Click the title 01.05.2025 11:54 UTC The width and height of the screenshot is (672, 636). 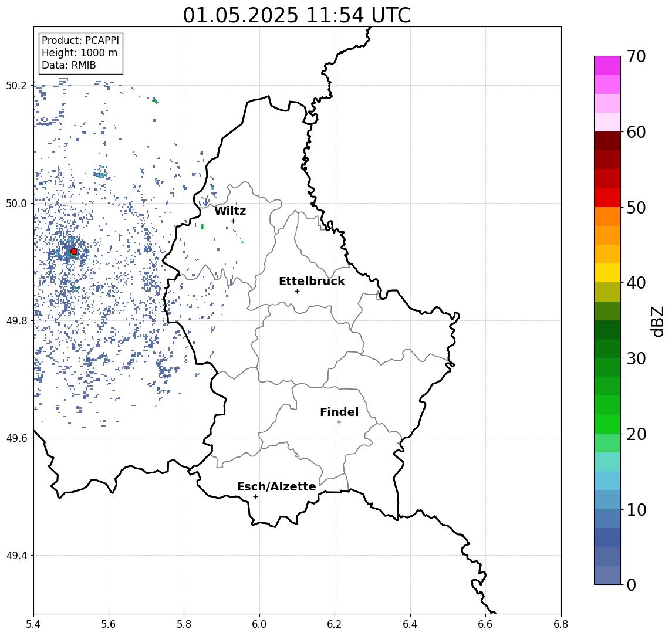297,15
